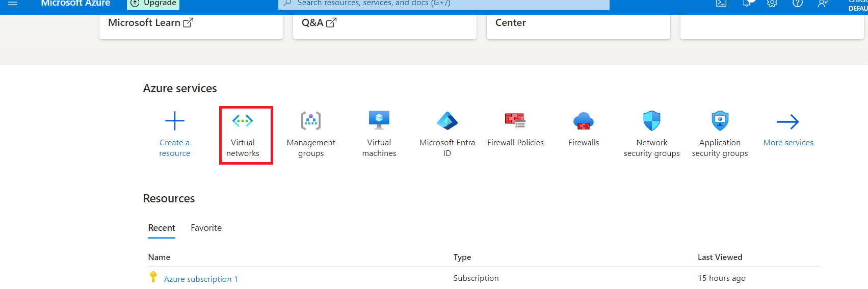868x289 pixels.
Task: Click the Upgrade button
Action: (153, 4)
